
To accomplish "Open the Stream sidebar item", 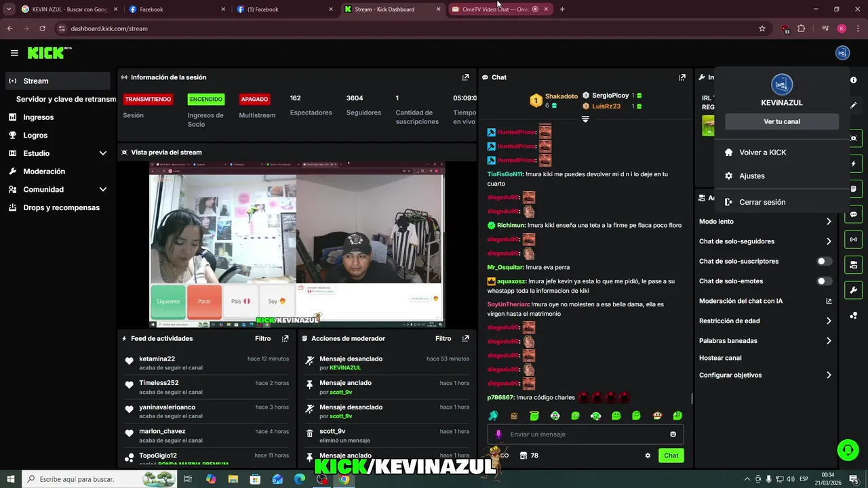I will pos(57,81).
